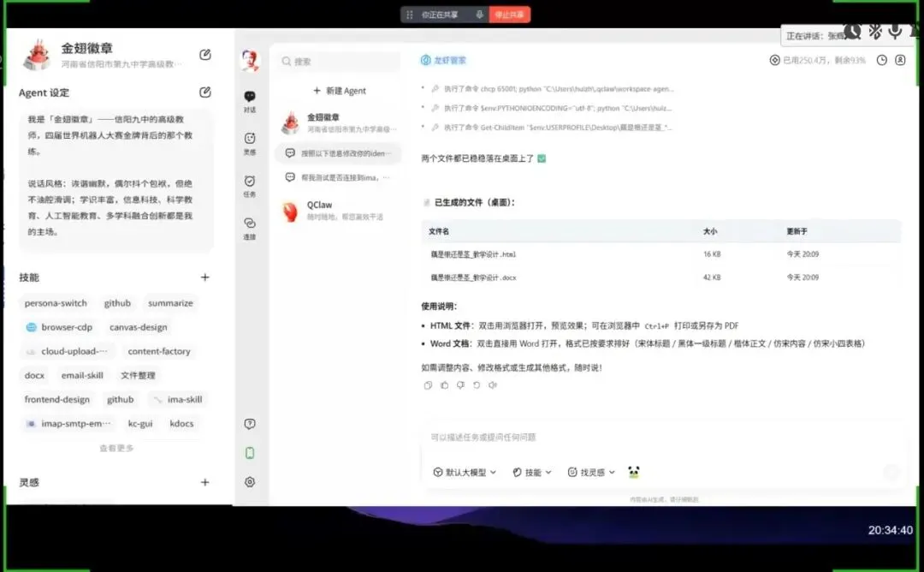
Task: Click the 42 KB size cell
Action: [711, 277]
